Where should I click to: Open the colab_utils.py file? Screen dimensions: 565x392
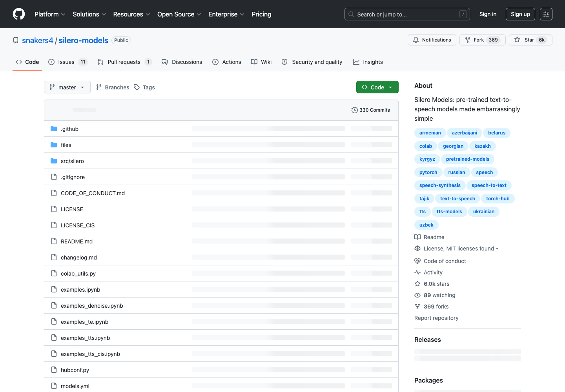click(78, 274)
